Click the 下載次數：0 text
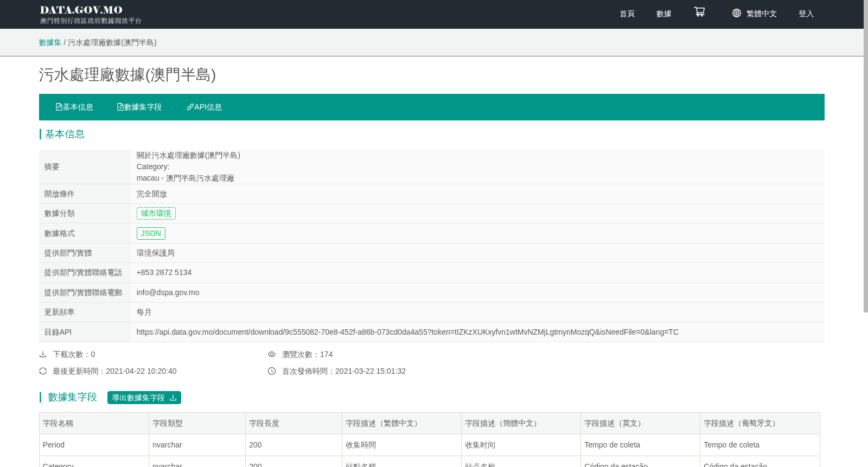This screenshot has height=467, width=868. 74,354
